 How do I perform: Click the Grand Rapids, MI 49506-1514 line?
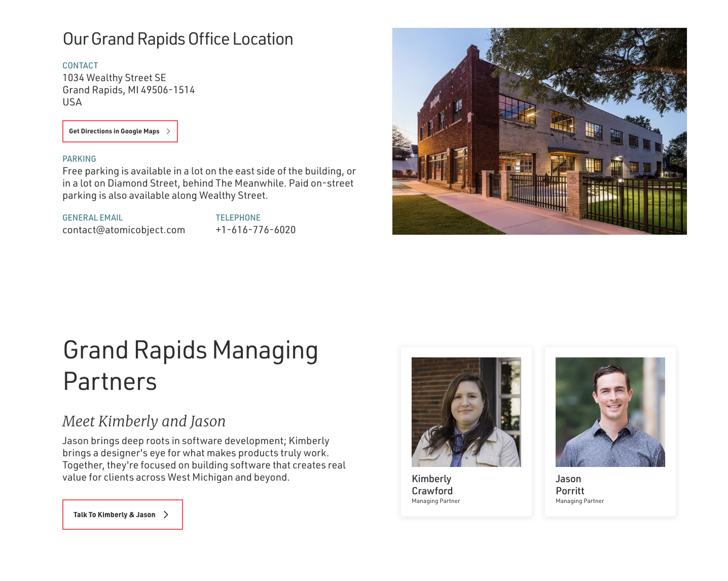(x=129, y=90)
